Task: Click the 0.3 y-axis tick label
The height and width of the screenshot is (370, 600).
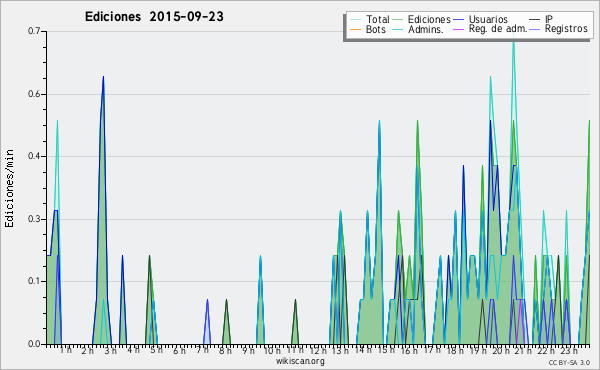Action: [34, 219]
